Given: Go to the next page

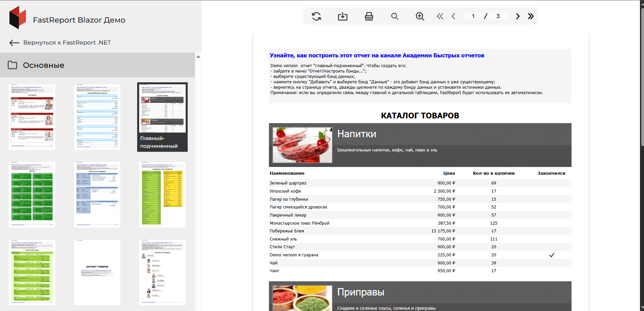Looking at the screenshot, I should [518, 16].
